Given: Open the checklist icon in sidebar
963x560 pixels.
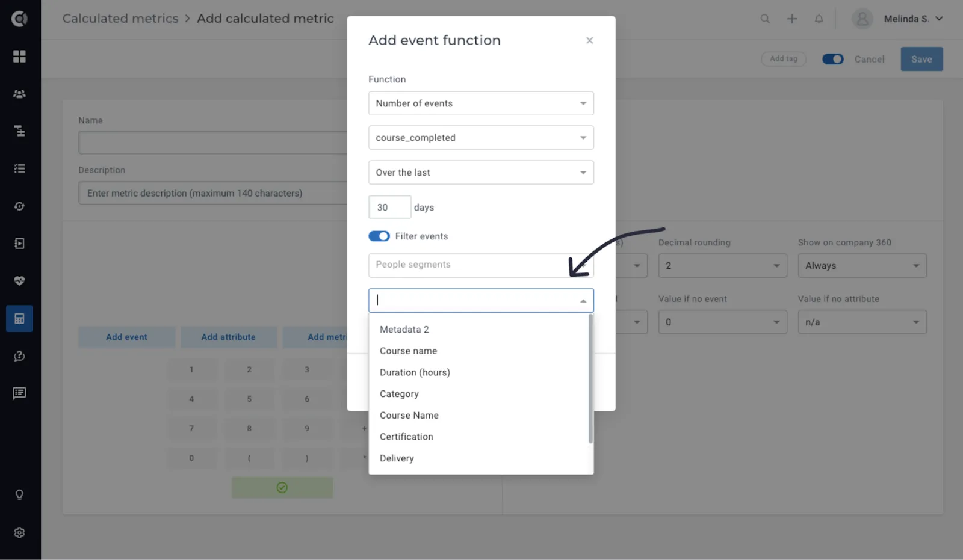Looking at the screenshot, I should click(19, 168).
